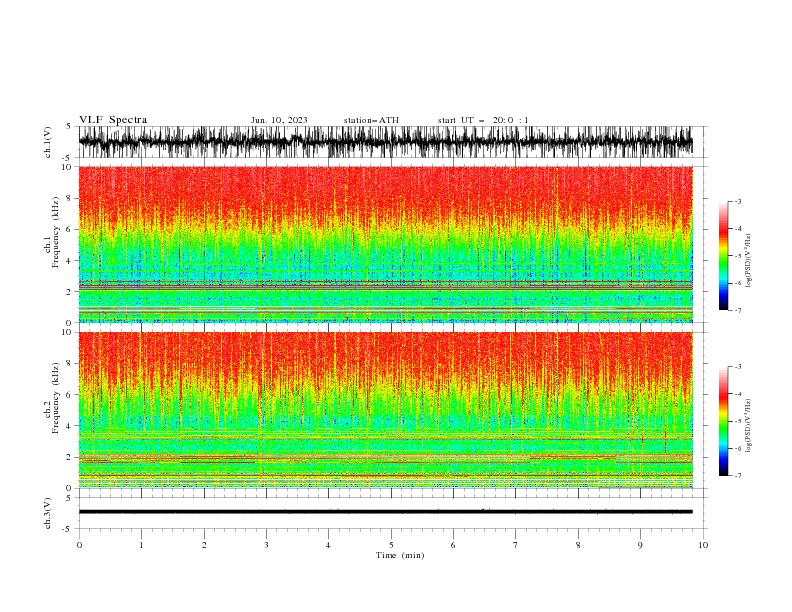This screenshot has width=792, height=612.
Task: Click the lower colorbar "log(PSD)(V²/Hz)" label
Action: click(749, 425)
